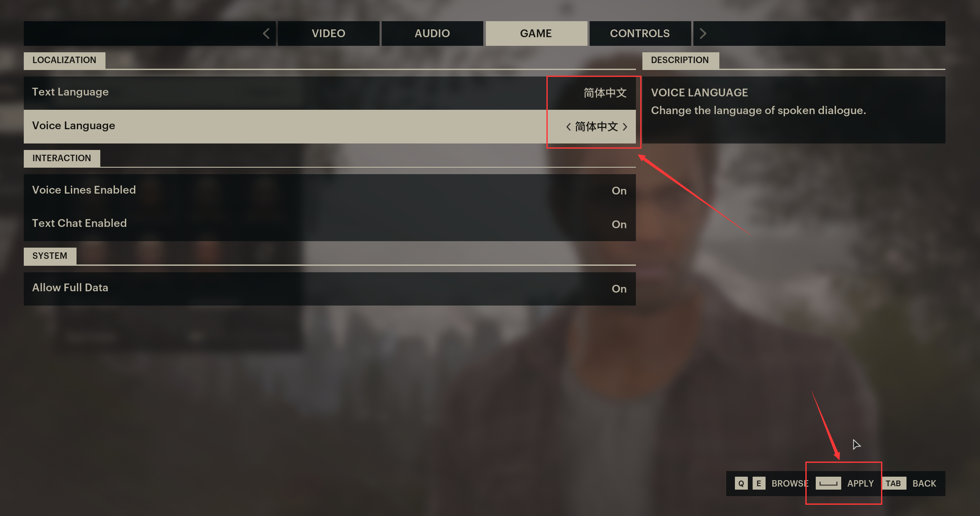Toggle Allow Full Data setting
Screen dimensions: 980x516
pyautogui.click(x=329, y=288)
